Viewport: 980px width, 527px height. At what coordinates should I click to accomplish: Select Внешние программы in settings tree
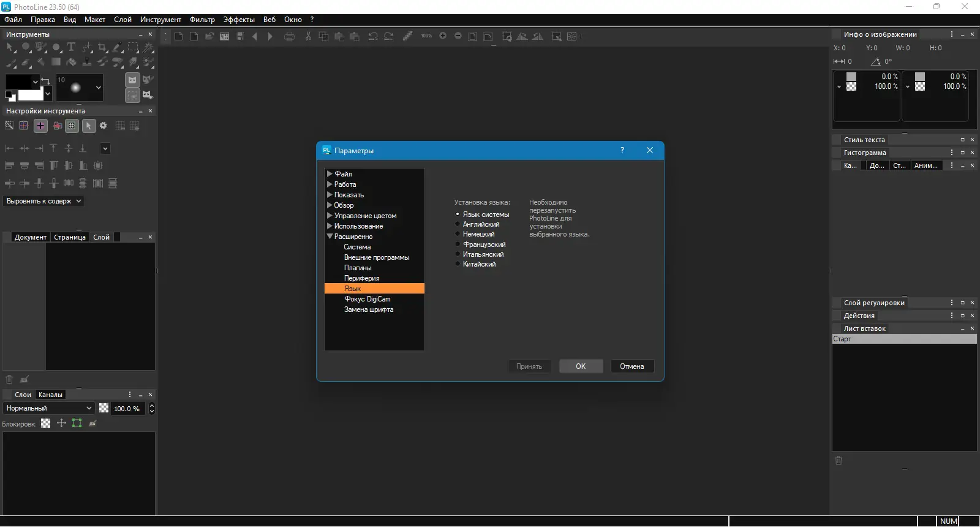tap(377, 257)
